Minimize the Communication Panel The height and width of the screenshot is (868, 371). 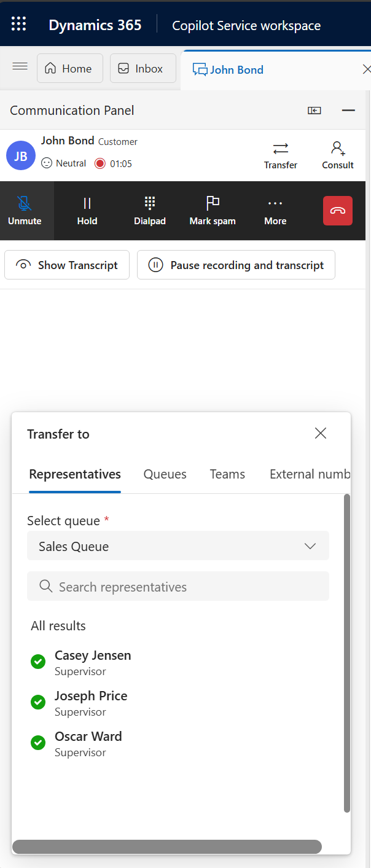click(348, 111)
